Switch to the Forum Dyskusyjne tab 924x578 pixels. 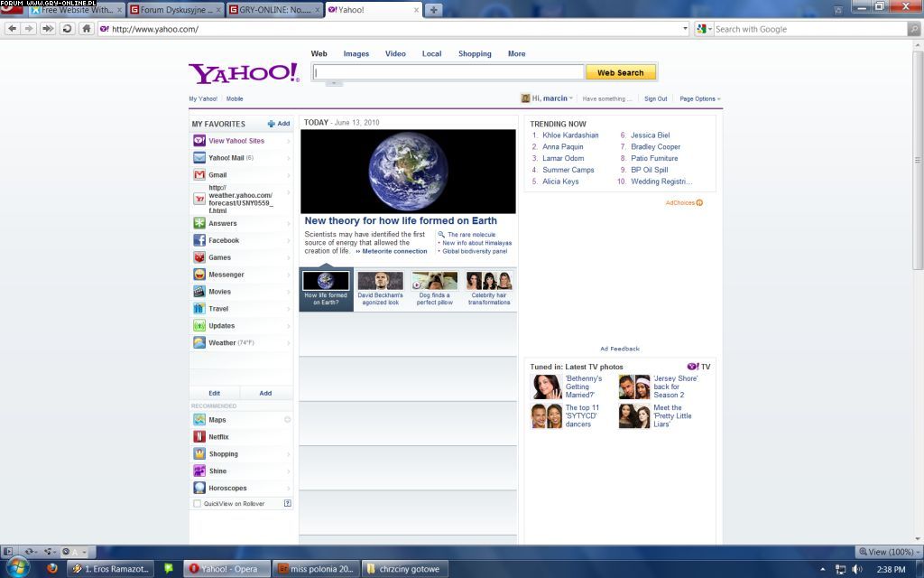pos(175,10)
